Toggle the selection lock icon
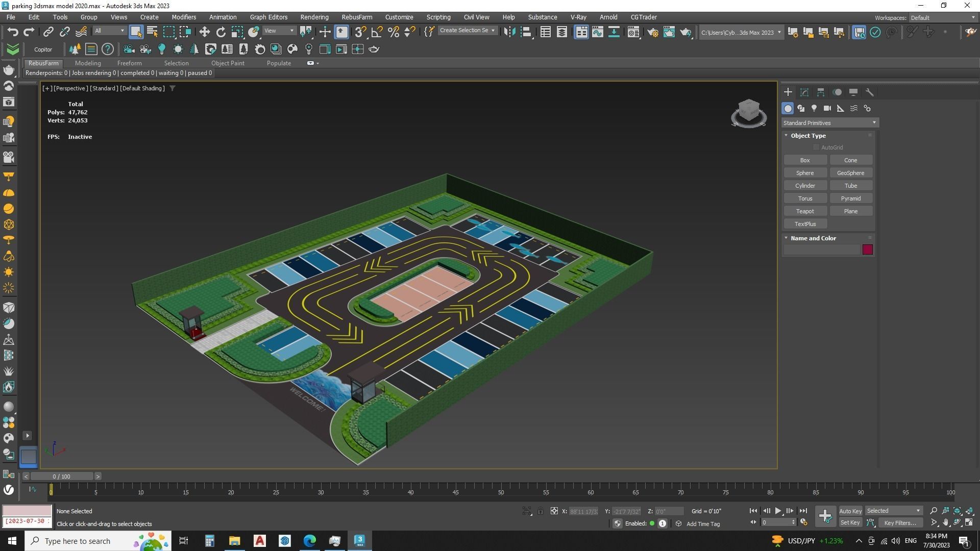This screenshot has height=551, width=980. [x=541, y=511]
